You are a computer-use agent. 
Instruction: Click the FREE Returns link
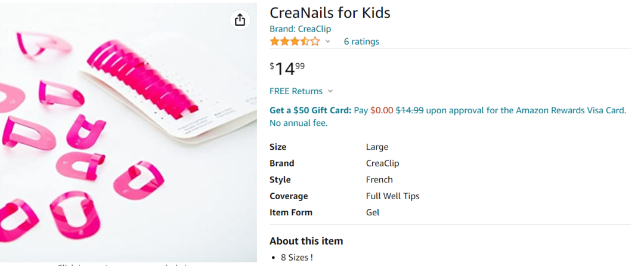point(296,91)
